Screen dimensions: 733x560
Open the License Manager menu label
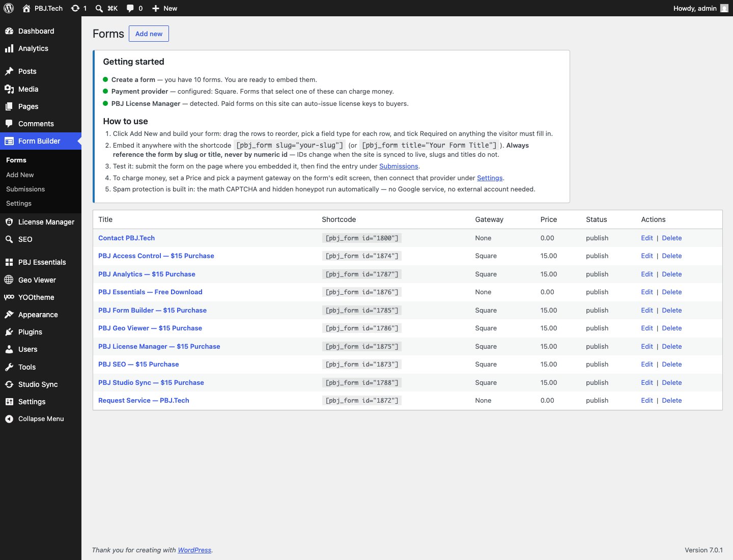click(x=46, y=222)
